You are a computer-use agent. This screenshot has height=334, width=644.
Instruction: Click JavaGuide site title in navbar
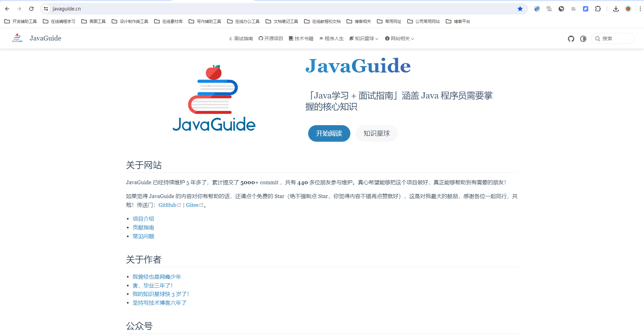pyautogui.click(x=46, y=38)
